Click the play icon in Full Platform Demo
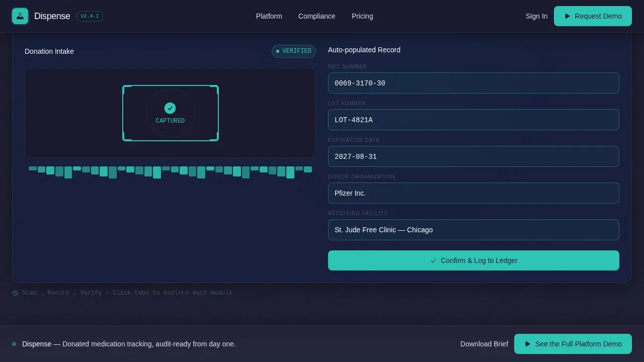 pyautogui.click(x=528, y=344)
